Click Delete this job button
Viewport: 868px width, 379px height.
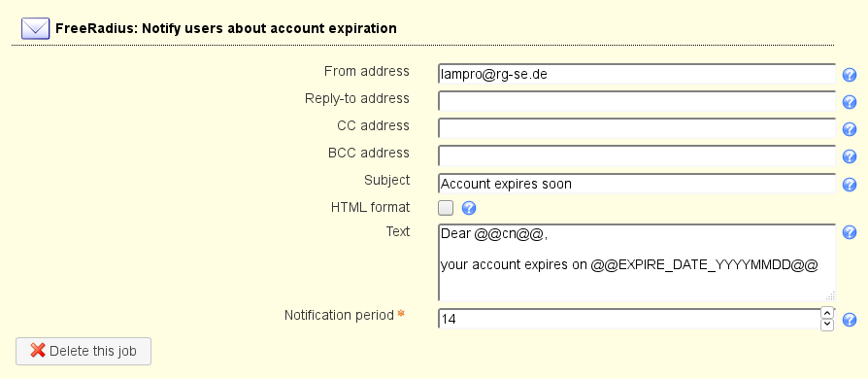83,351
